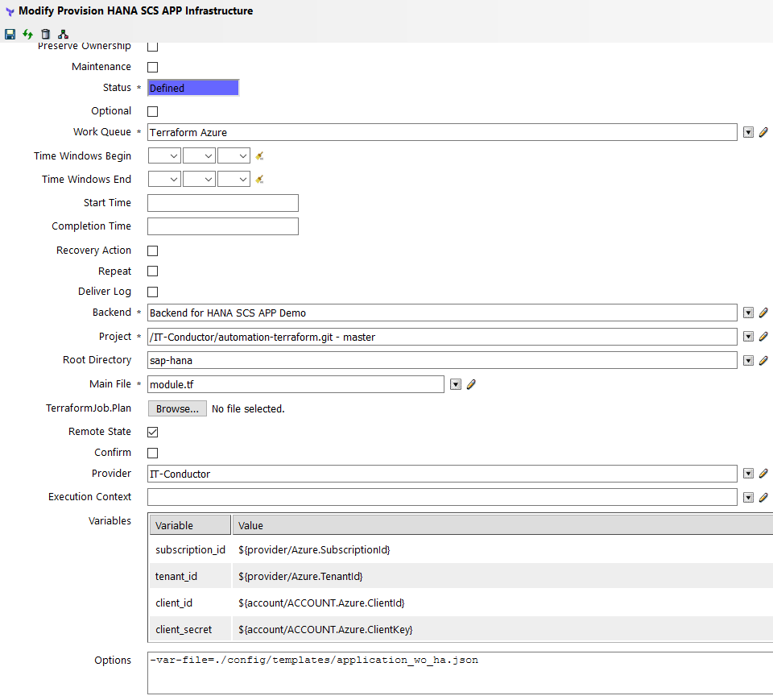Uncheck the Remote State checkbox
Screen dimensions: 773x700
[x=153, y=432]
